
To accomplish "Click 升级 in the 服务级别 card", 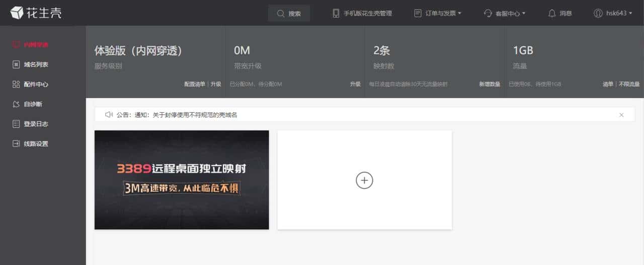I will [216, 84].
